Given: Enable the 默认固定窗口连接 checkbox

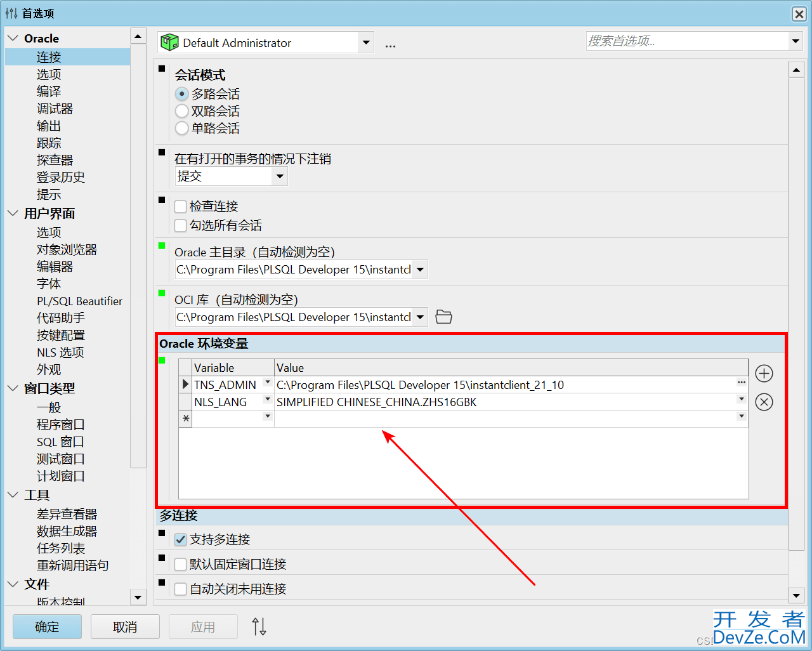Looking at the screenshot, I should pyautogui.click(x=181, y=564).
